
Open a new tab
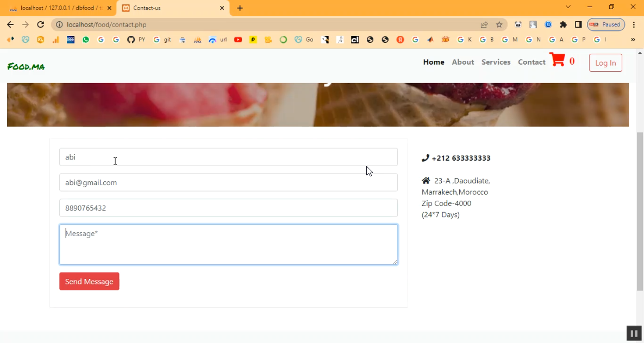(x=240, y=8)
